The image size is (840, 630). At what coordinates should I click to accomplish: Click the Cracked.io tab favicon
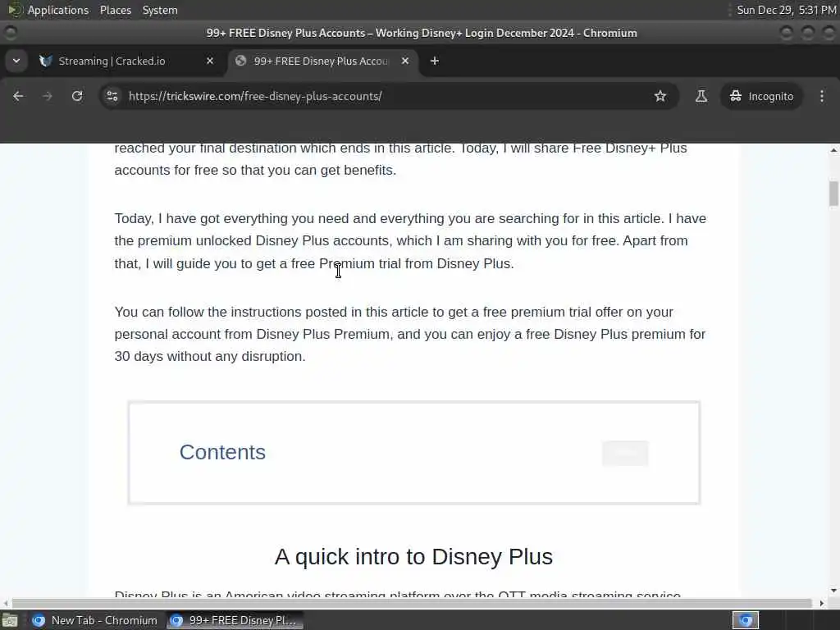coord(46,61)
